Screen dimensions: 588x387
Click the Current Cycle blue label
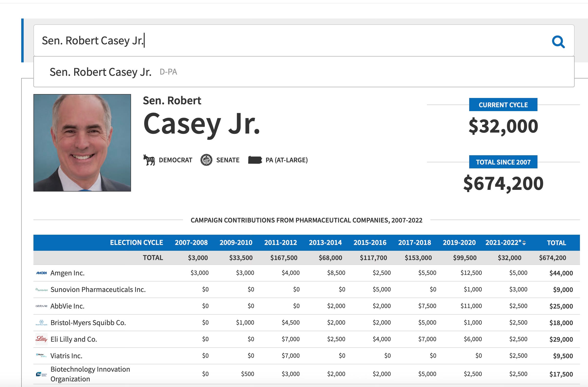tap(503, 105)
